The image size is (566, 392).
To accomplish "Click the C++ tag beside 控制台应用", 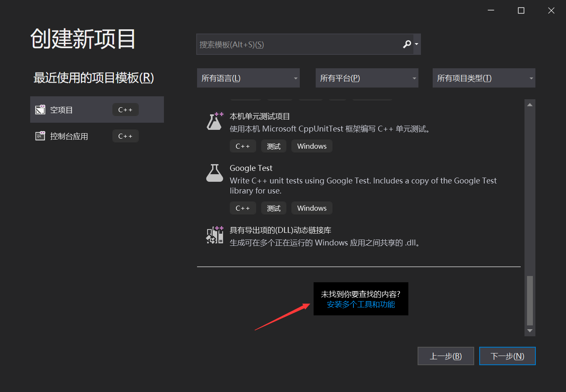I will [x=125, y=136].
